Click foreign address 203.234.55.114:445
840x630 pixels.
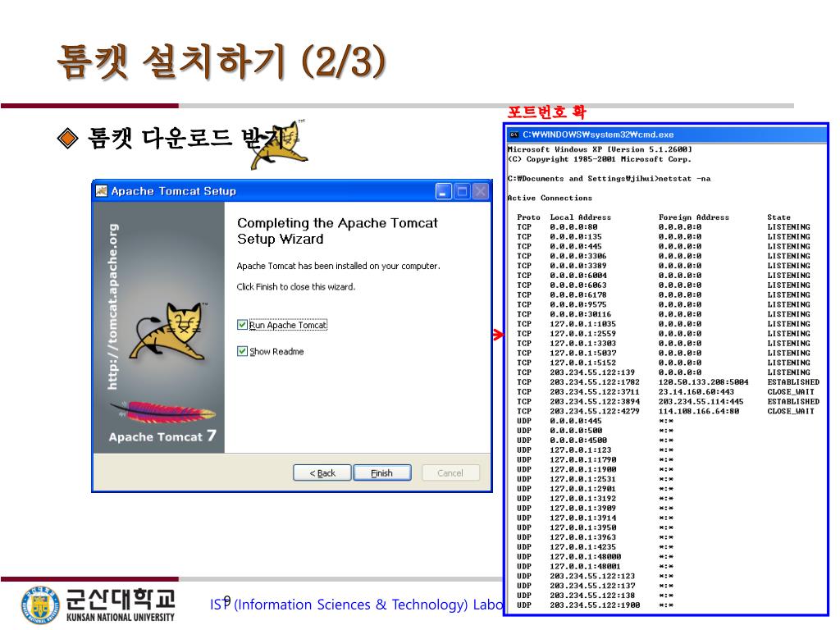[701, 401]
